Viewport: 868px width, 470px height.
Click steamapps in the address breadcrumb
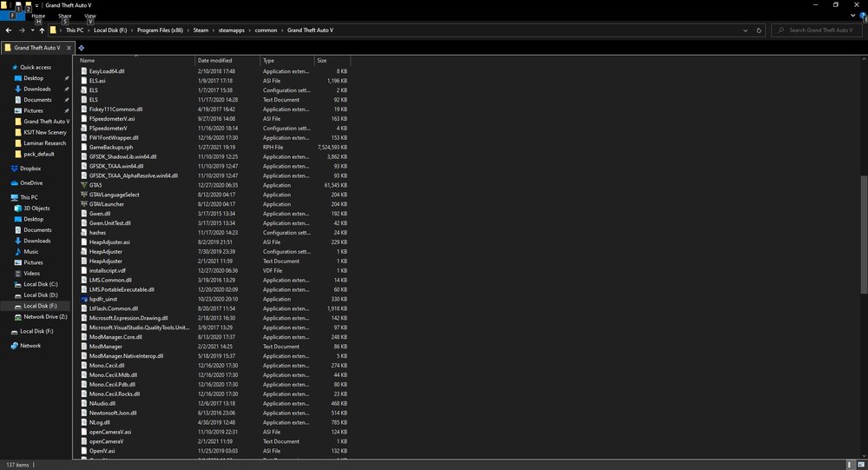[232, 30]
